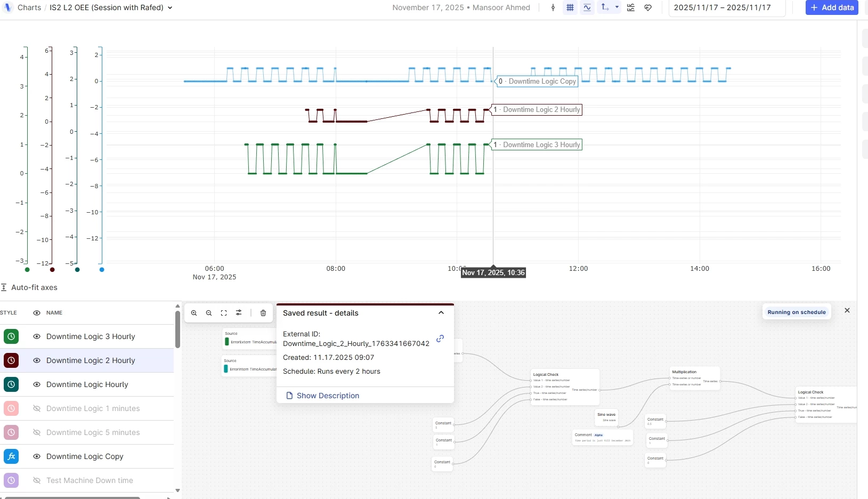Viewport: 868px width, 499px height.
Task: Show Downtime Logic 1 minutes series
Action: [x=37, y=408]
